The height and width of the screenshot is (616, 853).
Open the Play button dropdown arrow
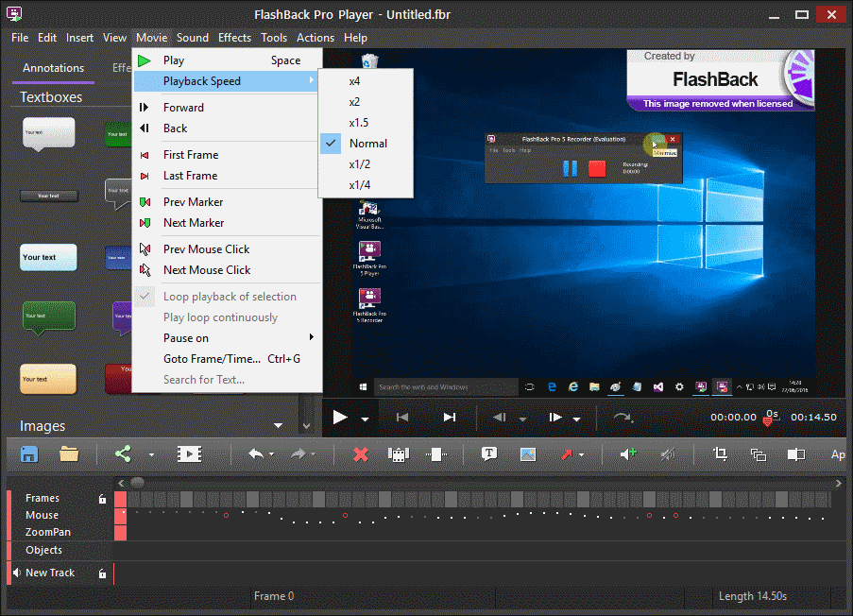(x=365, y=419)
